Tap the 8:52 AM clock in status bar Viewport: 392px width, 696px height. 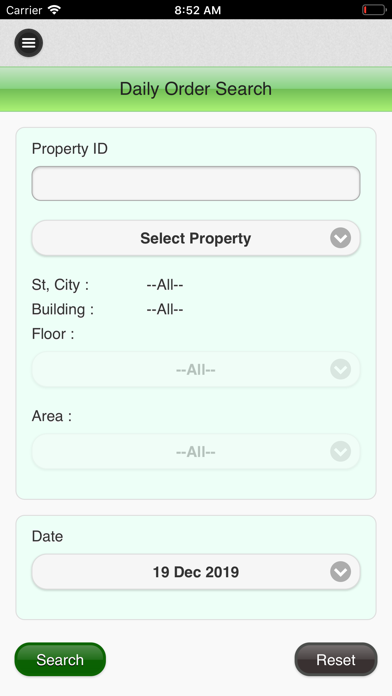[x=197, y=10]
